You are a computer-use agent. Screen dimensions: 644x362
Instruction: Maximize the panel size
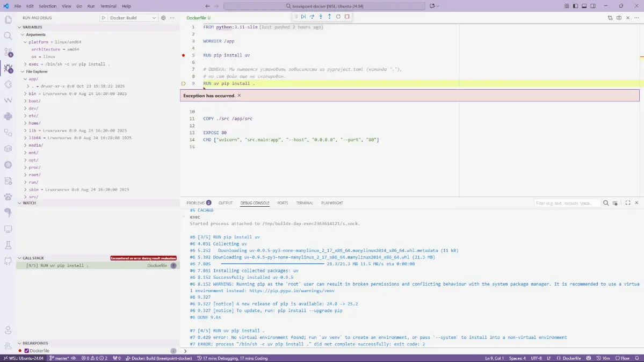(627, 203)
